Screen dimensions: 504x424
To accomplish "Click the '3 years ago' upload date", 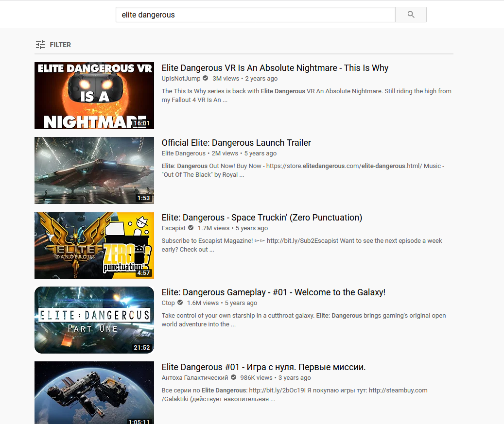I will (295, 378).
